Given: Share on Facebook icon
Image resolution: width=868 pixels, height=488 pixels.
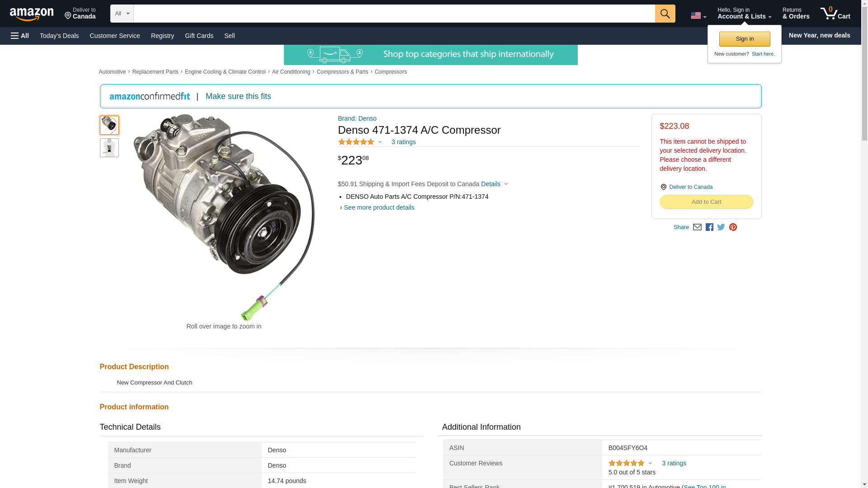Looking at the screenshot, I should pyautogui.click(x=709, y=227).
